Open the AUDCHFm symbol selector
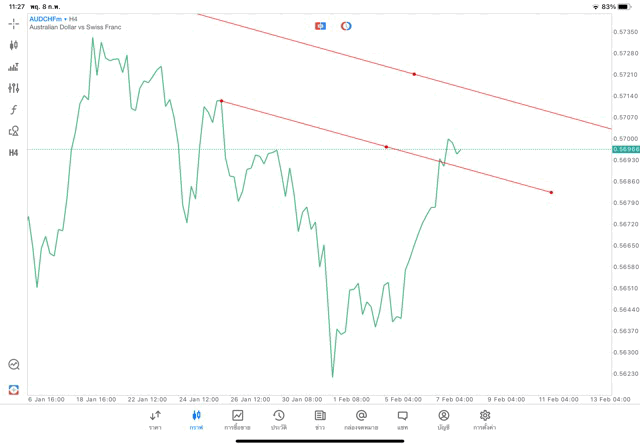640x447 pixels. pos(47,19)
